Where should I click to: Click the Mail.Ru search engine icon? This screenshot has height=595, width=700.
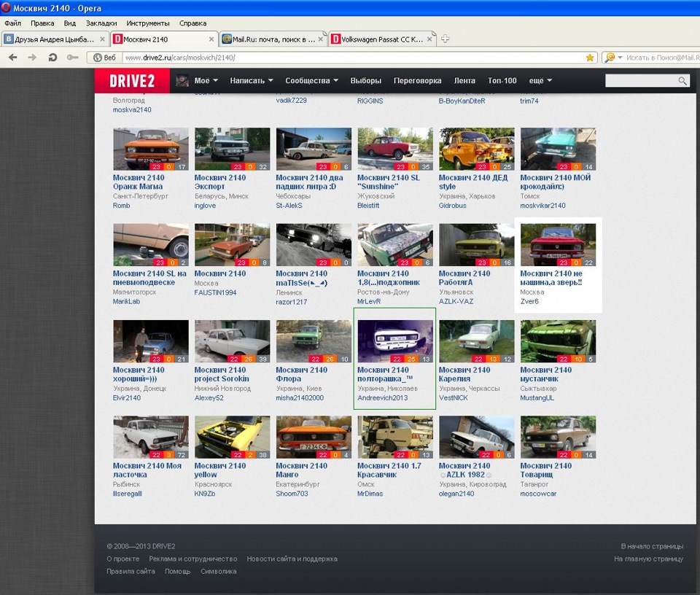pyautogui.click(x=610, y=57)
